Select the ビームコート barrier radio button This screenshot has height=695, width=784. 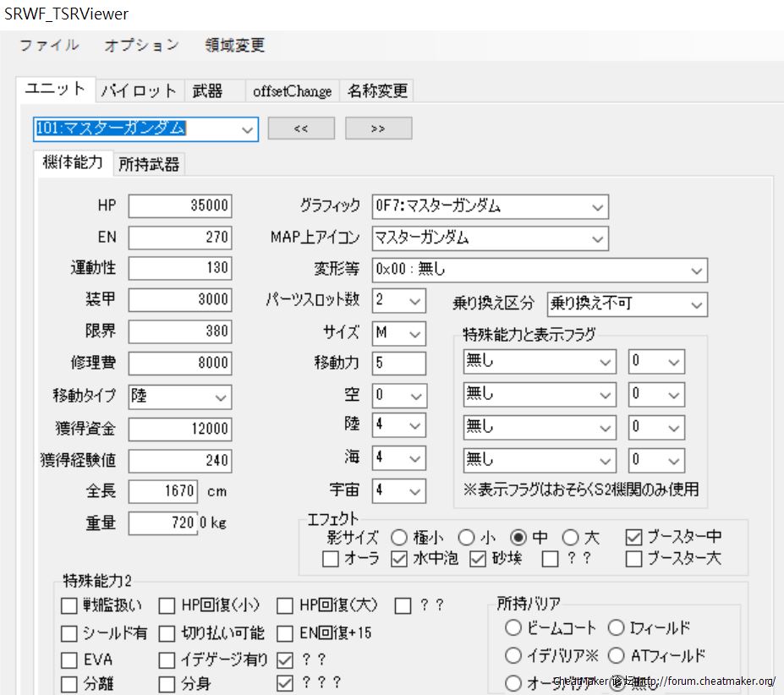pos(513,628)
